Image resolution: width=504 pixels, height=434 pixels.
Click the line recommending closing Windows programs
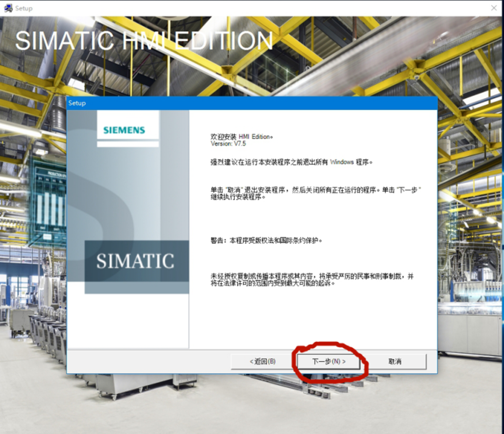click(291, 162)
